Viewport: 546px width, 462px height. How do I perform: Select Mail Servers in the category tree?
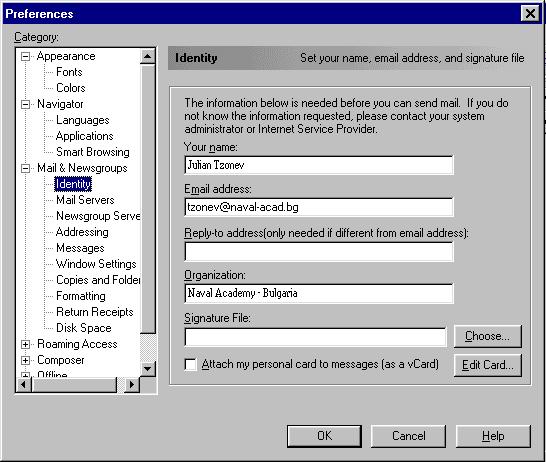coord(85,200)
